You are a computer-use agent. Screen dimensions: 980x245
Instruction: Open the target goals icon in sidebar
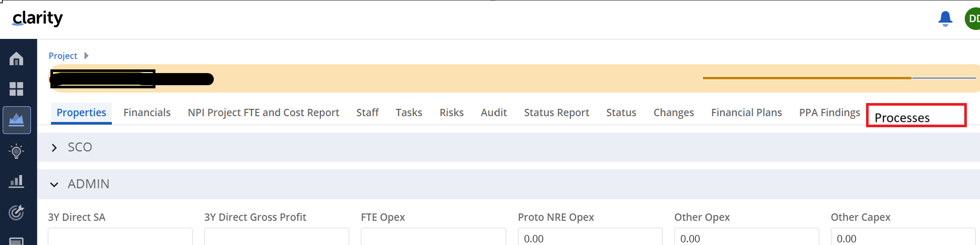click(x=16, y=212)
